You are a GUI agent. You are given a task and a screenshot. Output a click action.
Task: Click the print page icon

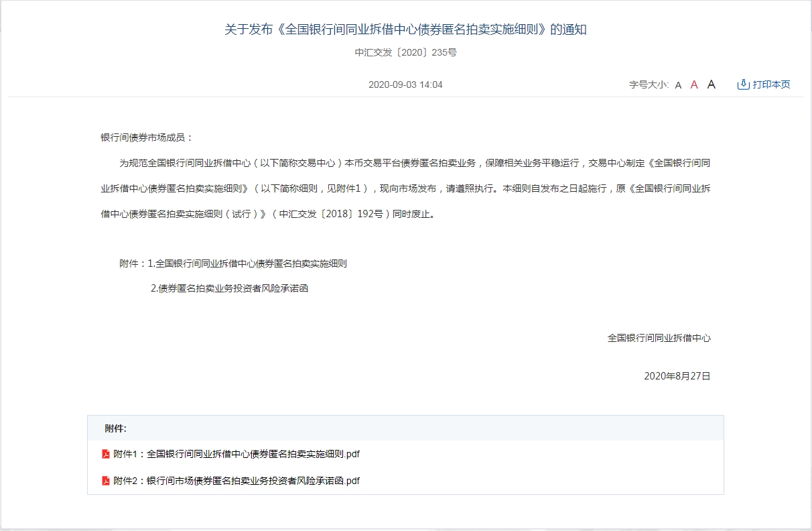(742, 84)
